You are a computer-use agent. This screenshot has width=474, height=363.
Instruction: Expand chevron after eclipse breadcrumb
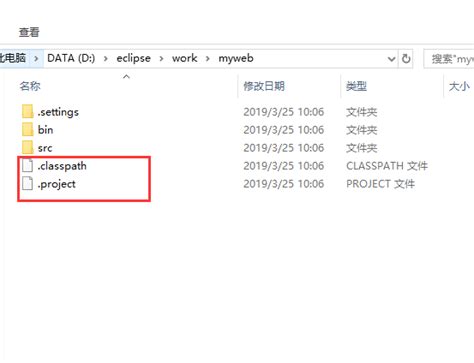[161, 59]
